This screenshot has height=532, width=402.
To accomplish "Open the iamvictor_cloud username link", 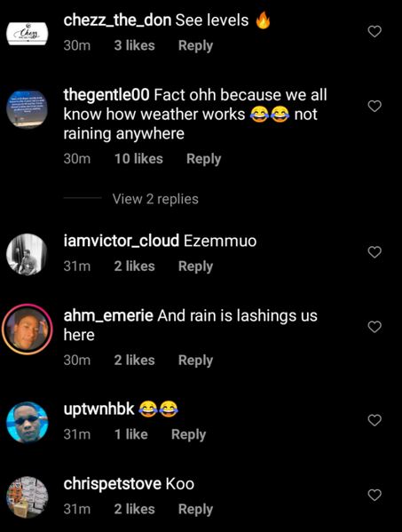I will click(121, 241).
